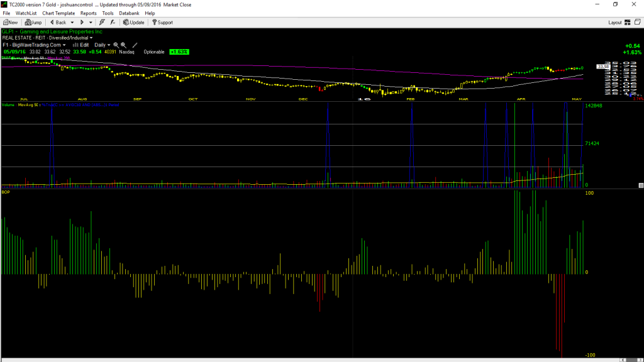
Task: Open the WatchList menu
Action: point(26,13)
